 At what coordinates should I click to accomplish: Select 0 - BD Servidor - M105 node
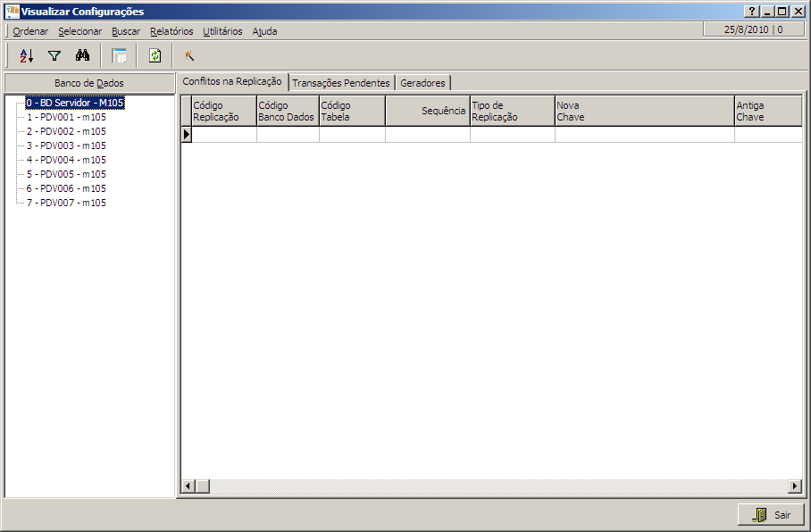(x=75, y=103)
